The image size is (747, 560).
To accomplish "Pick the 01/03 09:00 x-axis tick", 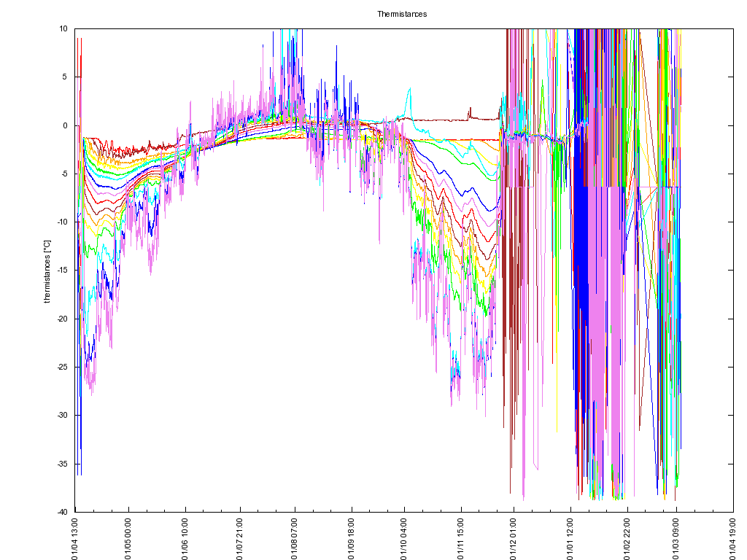I will (x=677, y=538).
